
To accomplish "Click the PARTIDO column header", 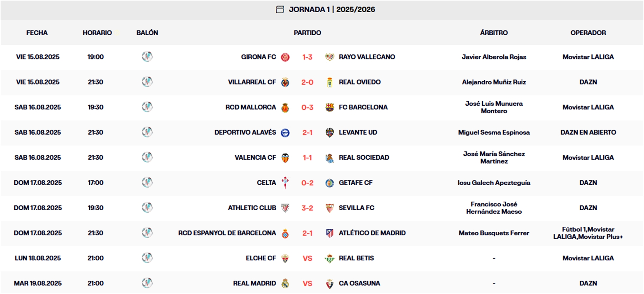I will point(307,33).
